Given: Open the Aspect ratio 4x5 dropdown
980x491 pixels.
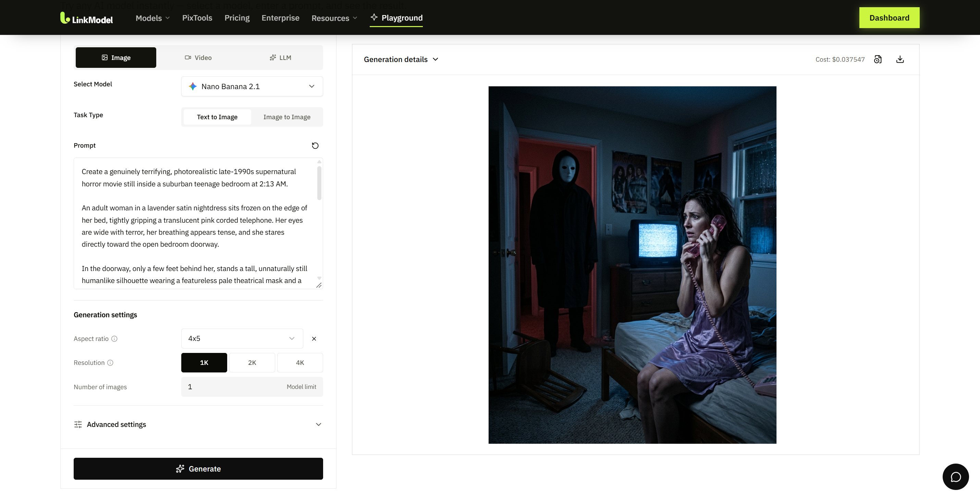Looking at the screenshot, I should coord(242,339).
